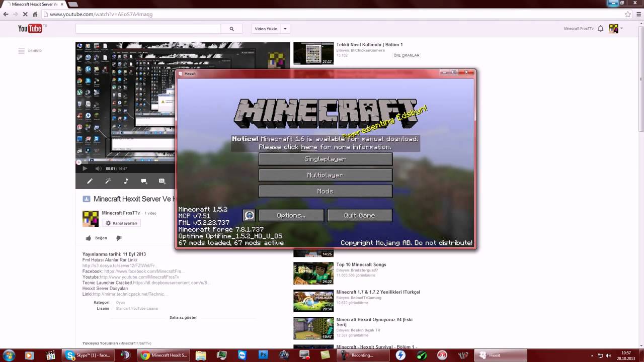Open the Mods list in Minecraft

(325, 191)
